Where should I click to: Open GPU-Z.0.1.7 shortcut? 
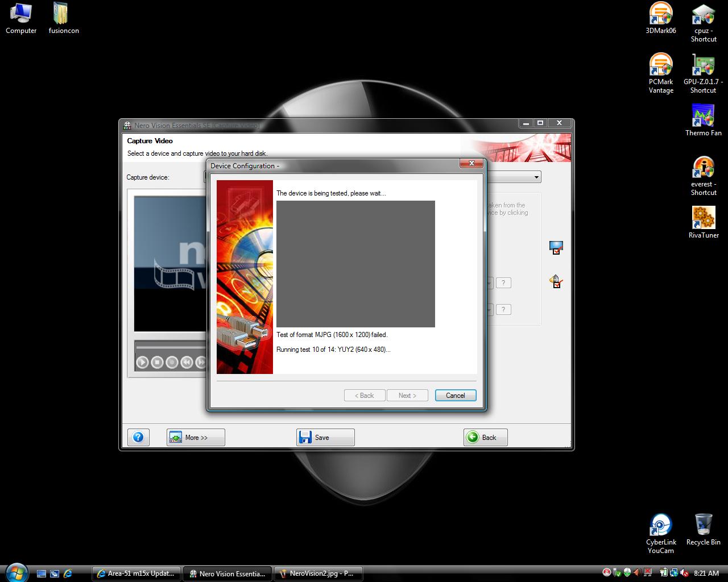(704, 73)
